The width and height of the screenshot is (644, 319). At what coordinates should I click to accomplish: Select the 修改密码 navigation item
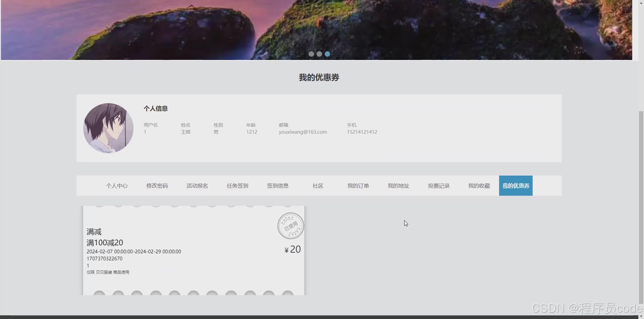(x=157, y=186)
